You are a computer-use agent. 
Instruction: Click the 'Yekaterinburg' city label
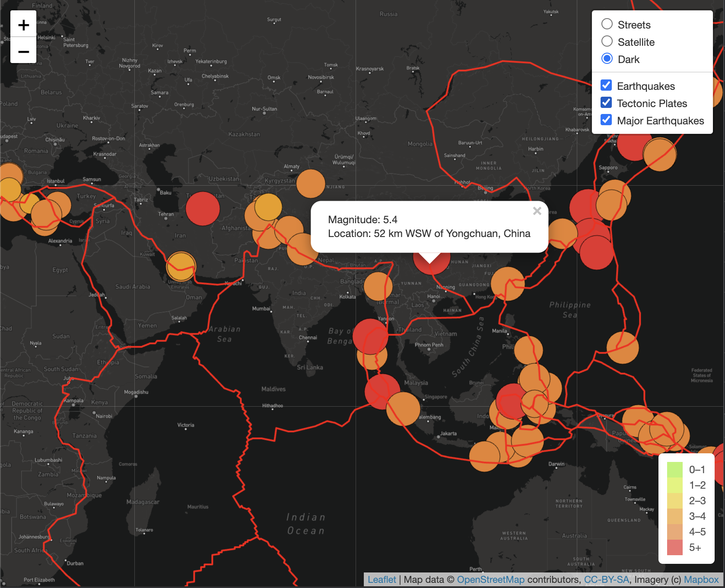pyautogui.click(x=211, y=61)
